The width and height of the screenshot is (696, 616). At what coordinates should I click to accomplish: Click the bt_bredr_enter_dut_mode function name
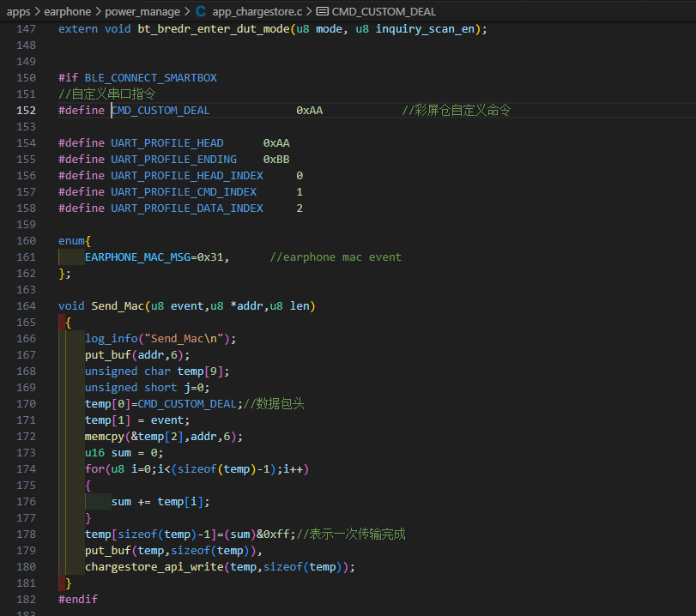[x=214, y=29]
